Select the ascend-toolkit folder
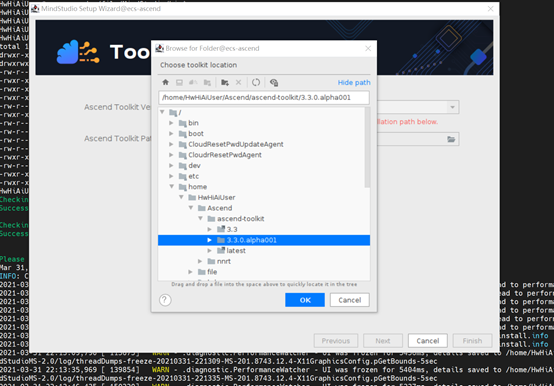The image size is (554, 386). 236,219
